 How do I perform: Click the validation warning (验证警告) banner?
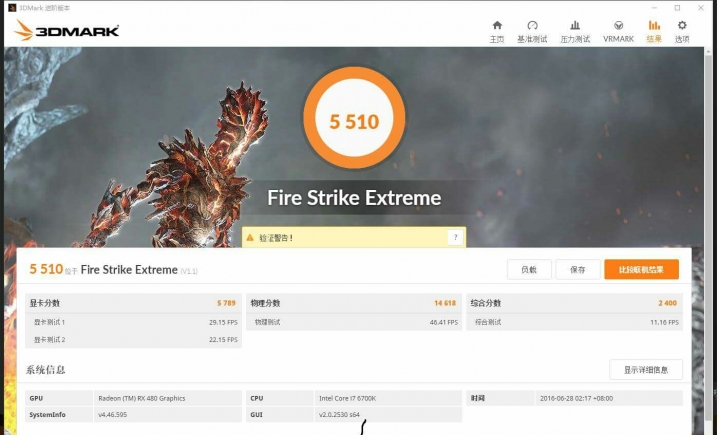pos(354,237)
